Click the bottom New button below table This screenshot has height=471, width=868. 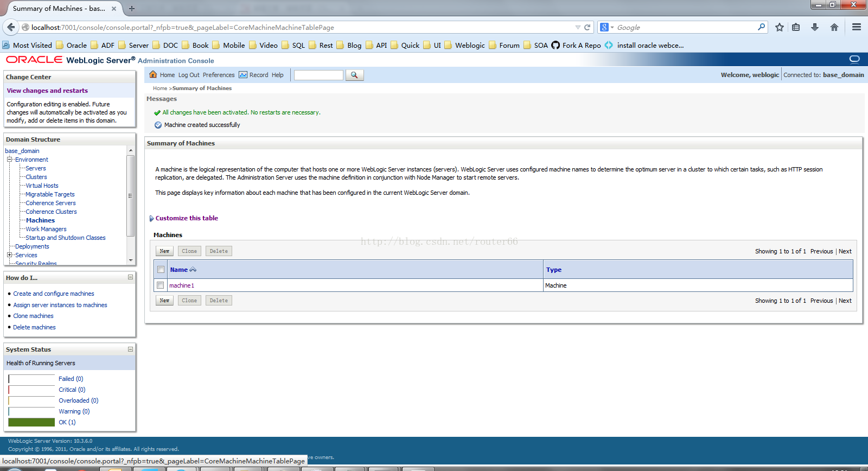(164, 301)
